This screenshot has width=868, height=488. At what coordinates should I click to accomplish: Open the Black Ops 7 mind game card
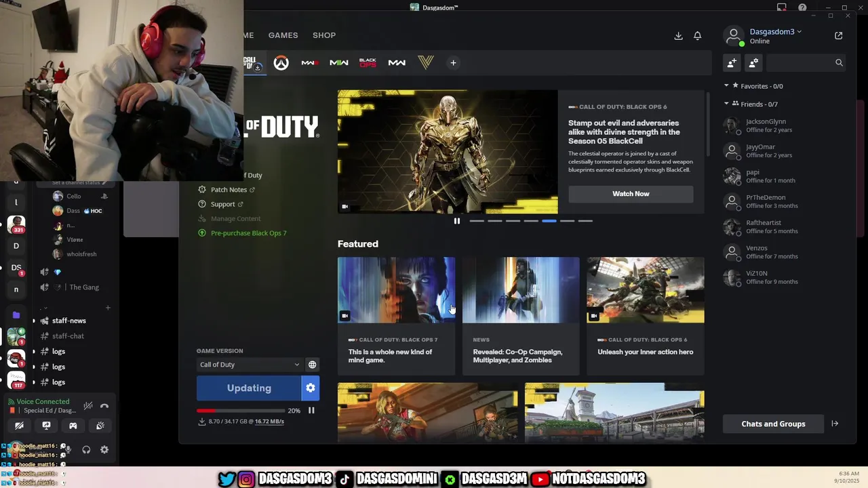pos(396,316)
